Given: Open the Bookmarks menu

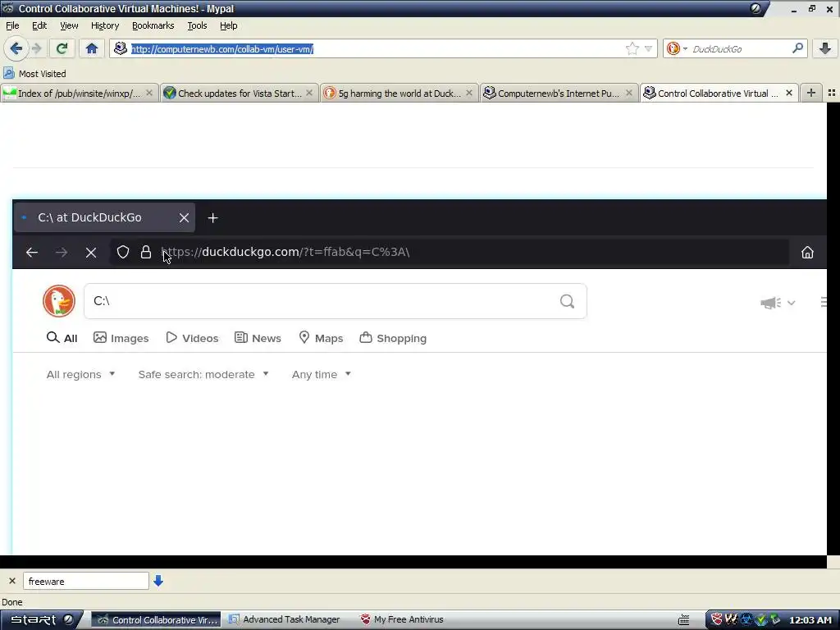Looking at the screenshot, I should pyautogui.click(x=153, y=25).
